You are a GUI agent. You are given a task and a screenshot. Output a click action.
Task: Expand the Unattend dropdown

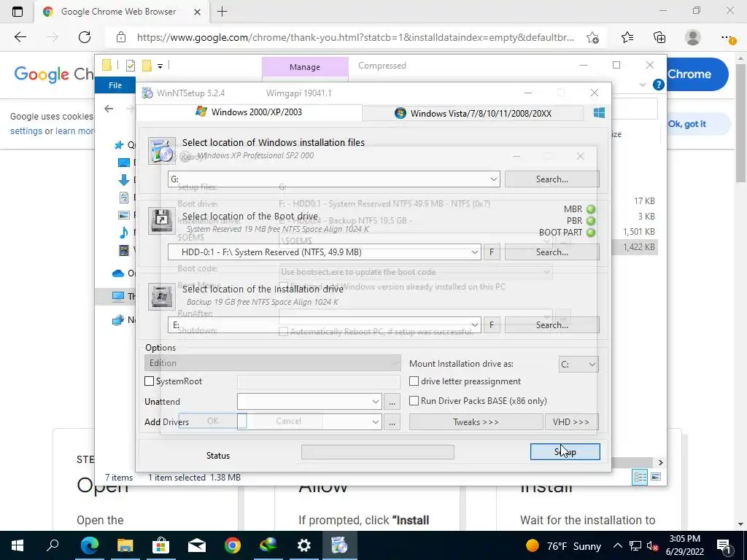(376, 402)
